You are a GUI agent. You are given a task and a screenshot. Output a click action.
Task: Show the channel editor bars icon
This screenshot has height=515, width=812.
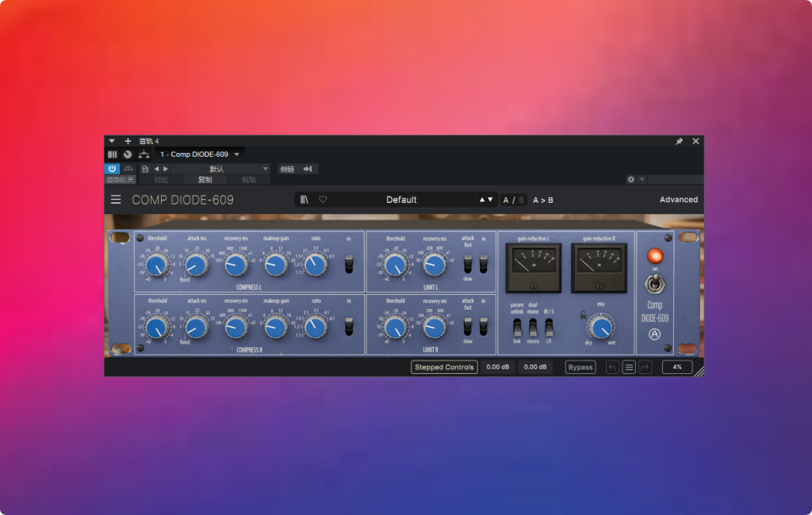tap(113, 154)
